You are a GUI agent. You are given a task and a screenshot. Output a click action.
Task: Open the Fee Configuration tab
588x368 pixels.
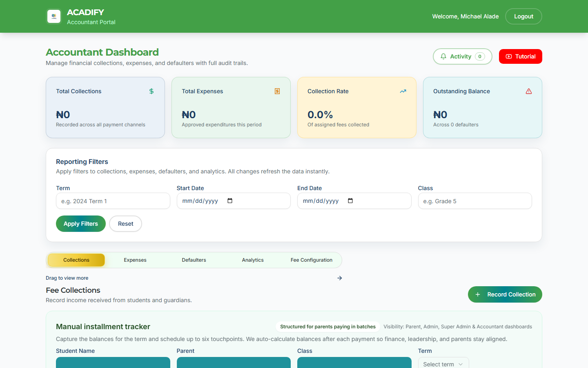click(311, 260)
